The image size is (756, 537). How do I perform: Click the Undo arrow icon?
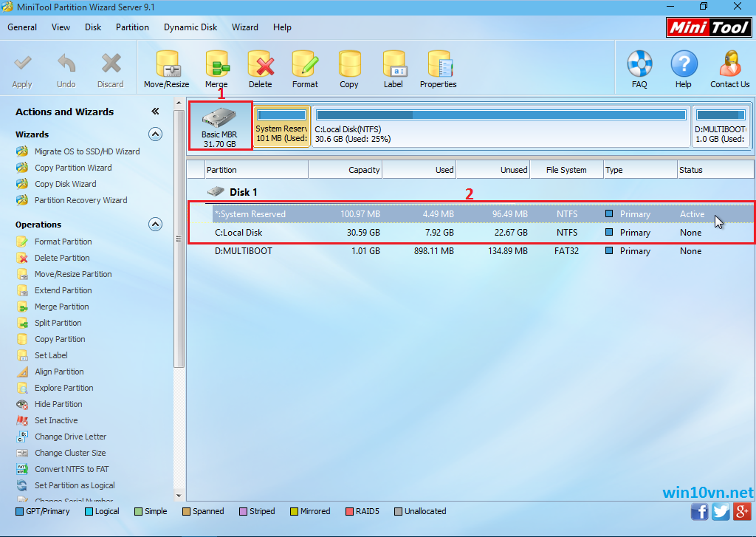[x=66, y=64]
